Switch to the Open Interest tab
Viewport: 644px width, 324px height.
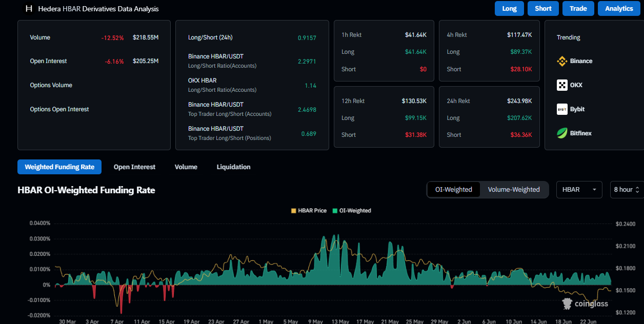pyautogui.click(x=134, y=167)
